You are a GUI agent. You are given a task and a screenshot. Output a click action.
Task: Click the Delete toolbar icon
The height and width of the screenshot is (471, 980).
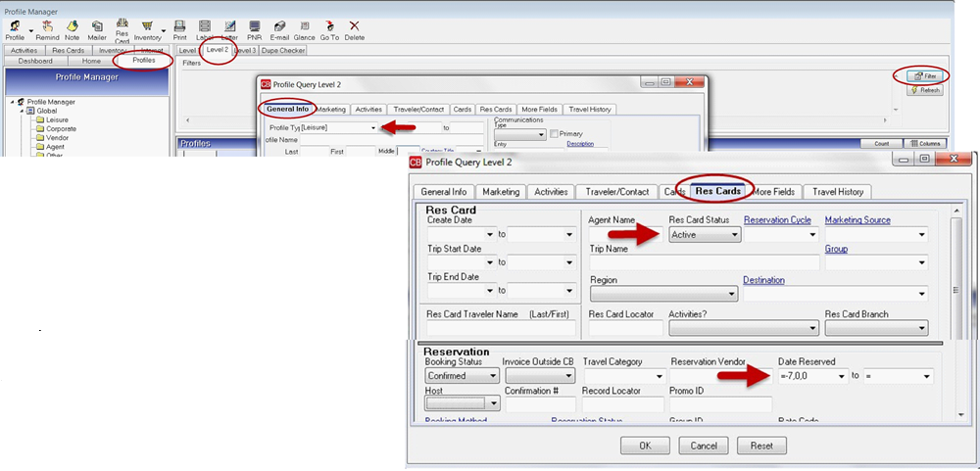click(x=355, y=26)
